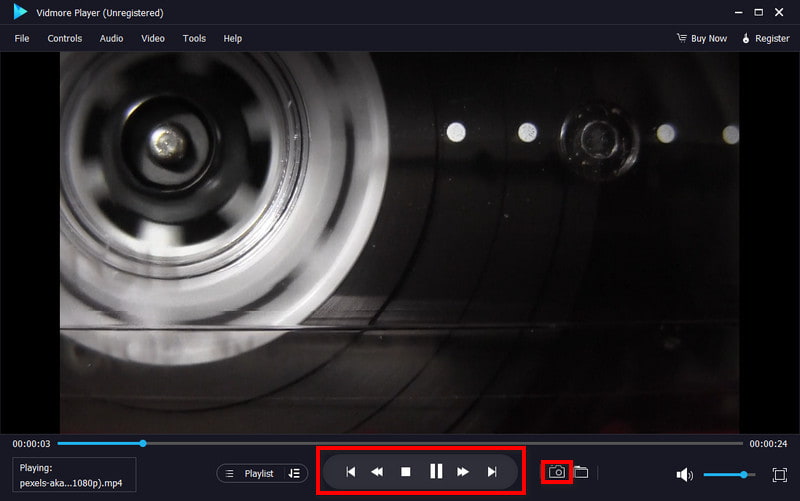Skip to the previous track
800x501 pixels.
350,472
